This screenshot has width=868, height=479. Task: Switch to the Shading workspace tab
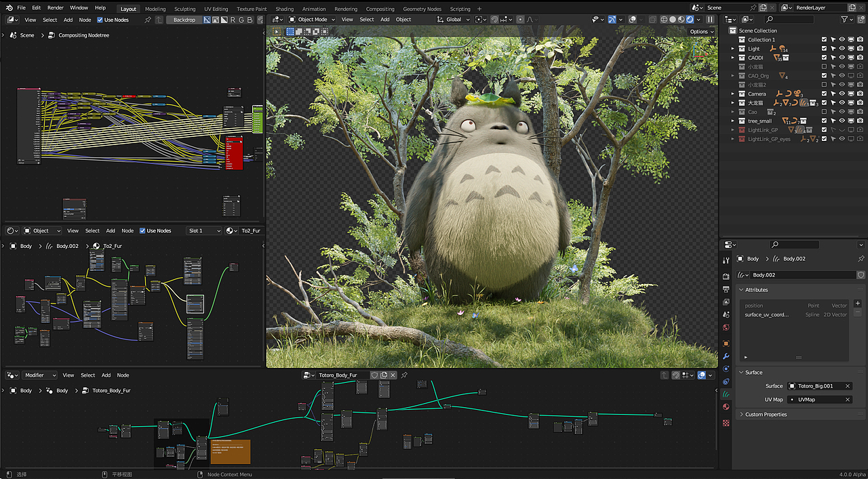285,9
